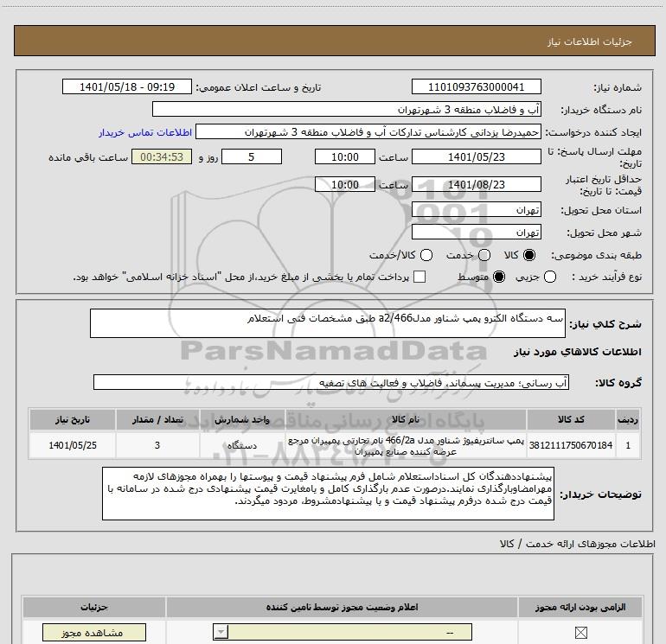Click need date cell 1401/05/25
The width and height of the screenshot is (666, 644).
tap(72, 445)
